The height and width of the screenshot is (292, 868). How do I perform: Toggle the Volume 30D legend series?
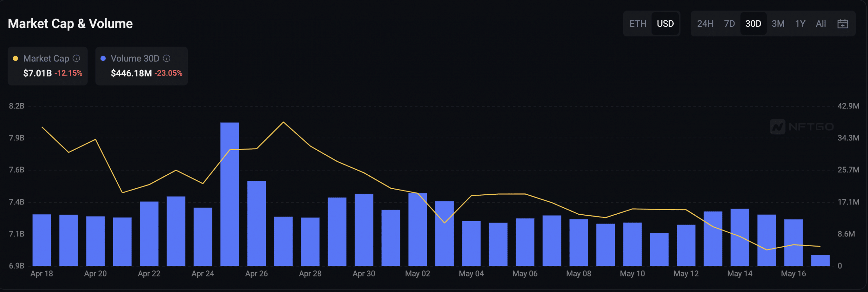click(x=141, y=66)
